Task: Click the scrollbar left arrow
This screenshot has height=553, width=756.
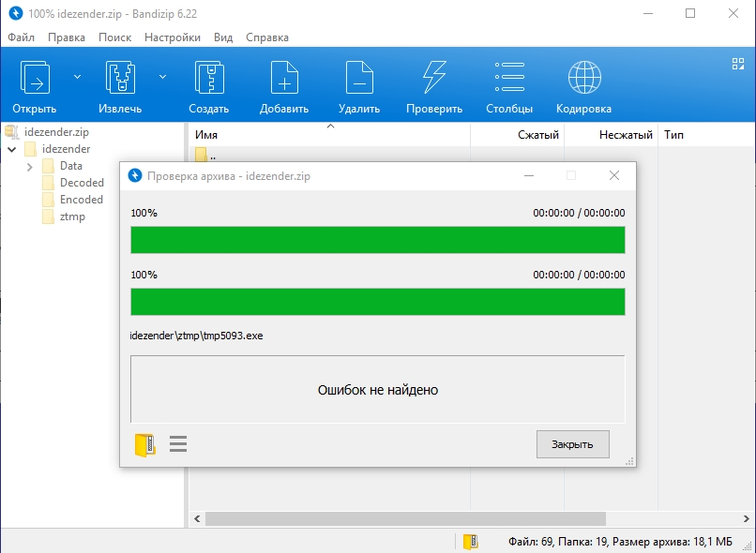Action: (197, 519)
